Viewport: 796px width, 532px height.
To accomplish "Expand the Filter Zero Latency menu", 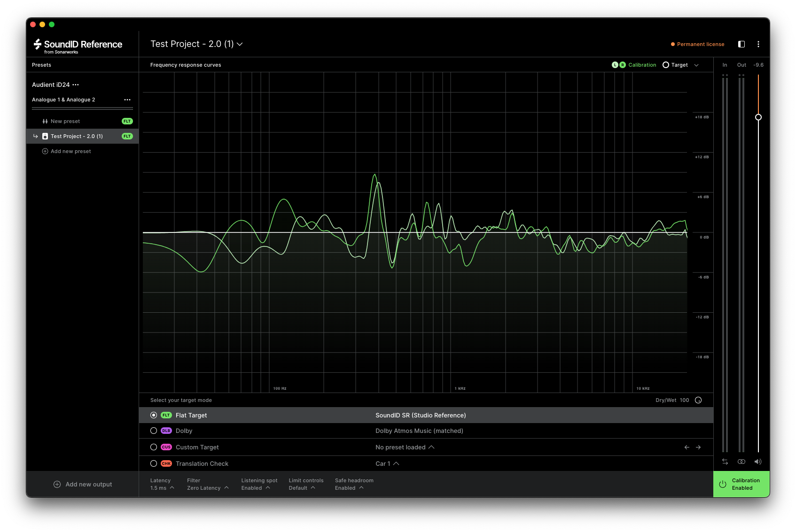I will point(208,484).
